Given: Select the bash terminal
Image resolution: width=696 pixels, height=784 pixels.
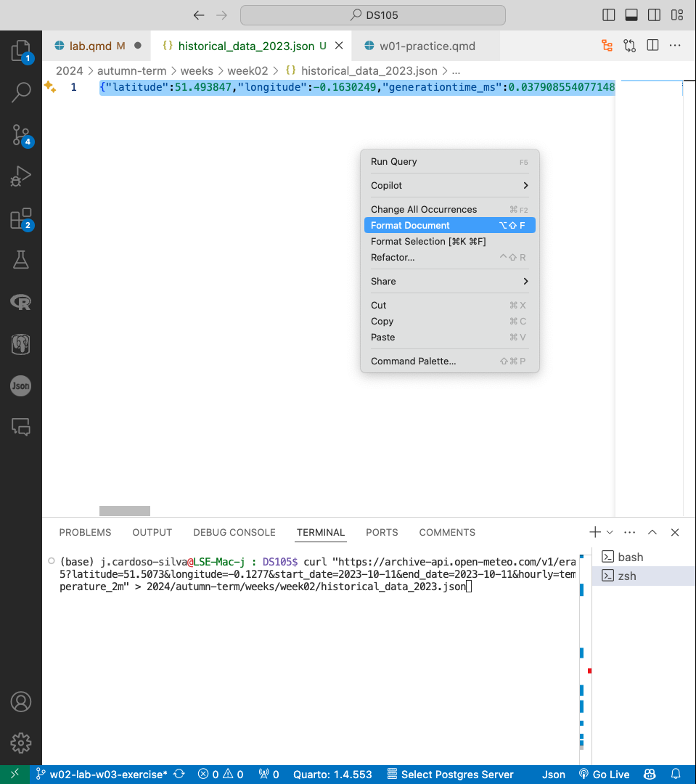Looking at the screenshot, I should 644,557.
